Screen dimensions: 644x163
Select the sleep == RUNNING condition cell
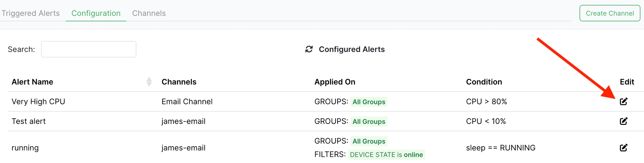tap(500, 148)
